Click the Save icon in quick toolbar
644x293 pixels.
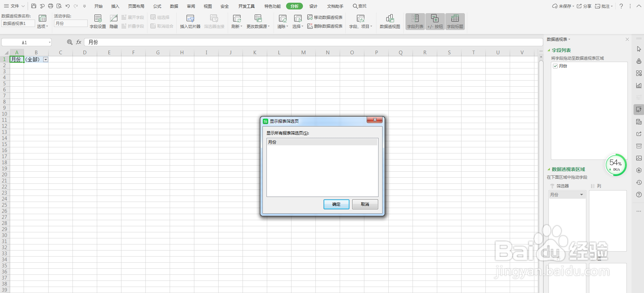(x=33, y=6)
